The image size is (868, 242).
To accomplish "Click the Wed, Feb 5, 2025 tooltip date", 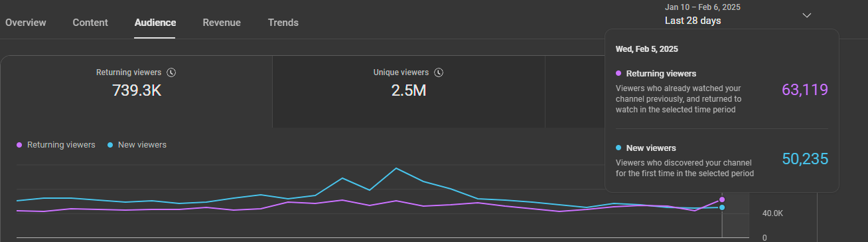I will point(647,49).
